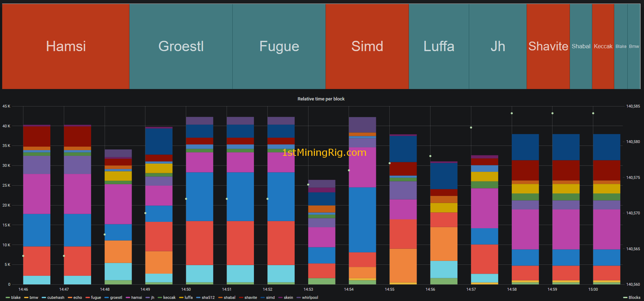Click the 14:47 stacked bar
644x301 pixels.
coord(77,204)
